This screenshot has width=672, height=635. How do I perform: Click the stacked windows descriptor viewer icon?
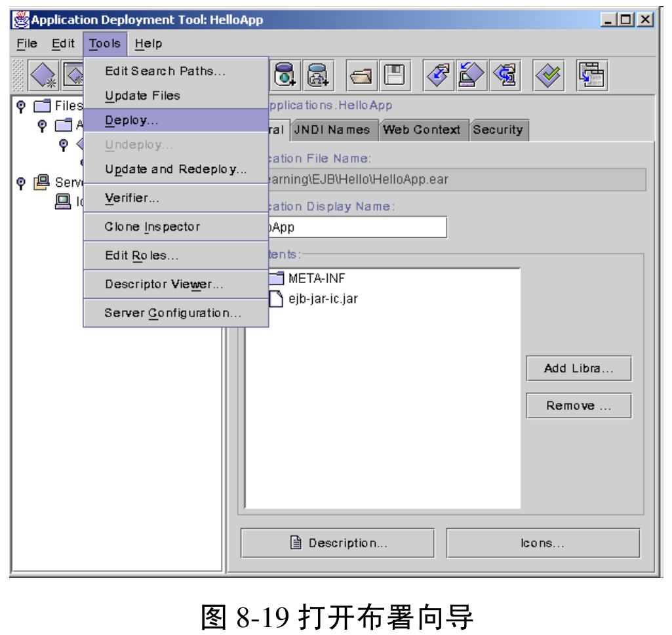point(592,76)
